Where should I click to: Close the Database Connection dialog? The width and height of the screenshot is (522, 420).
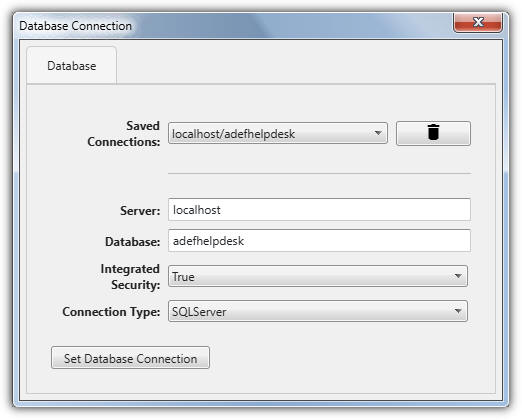[478, 23]
